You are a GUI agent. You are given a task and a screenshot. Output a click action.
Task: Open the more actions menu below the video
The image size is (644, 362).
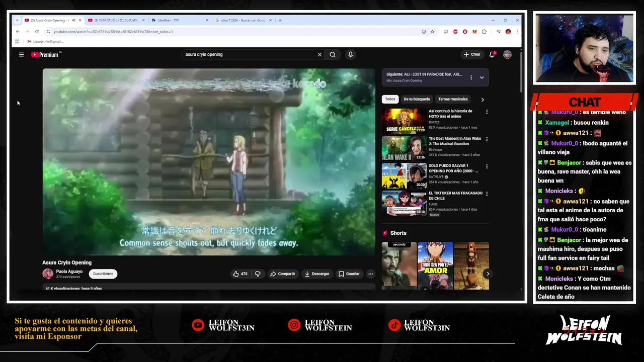pos(370,274)
